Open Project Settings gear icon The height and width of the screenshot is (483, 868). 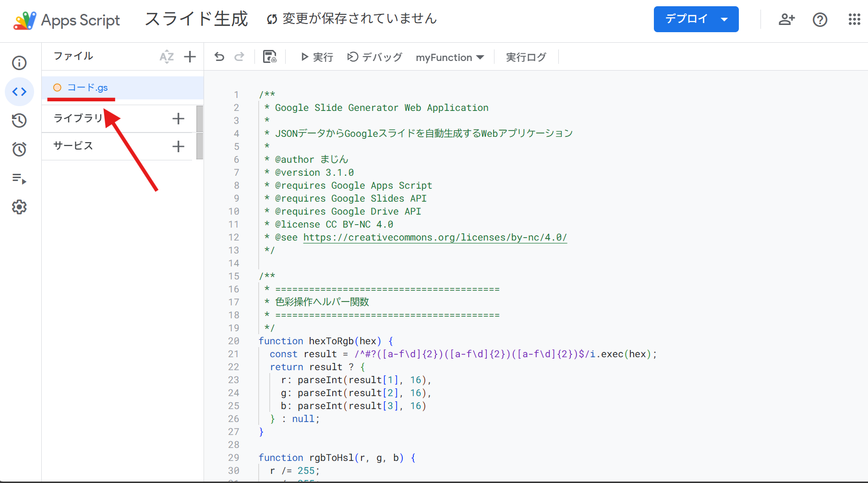[19, 207]
